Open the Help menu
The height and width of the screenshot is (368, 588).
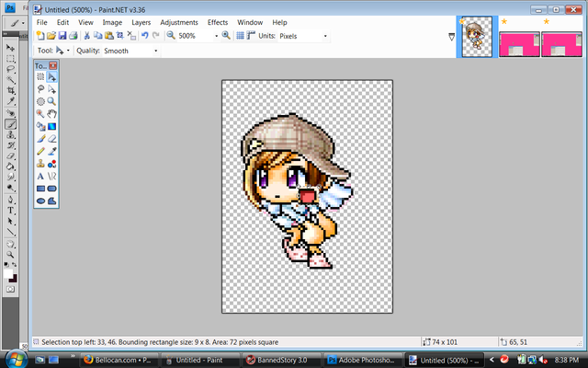pyautogui.click(x=279, y=22)
